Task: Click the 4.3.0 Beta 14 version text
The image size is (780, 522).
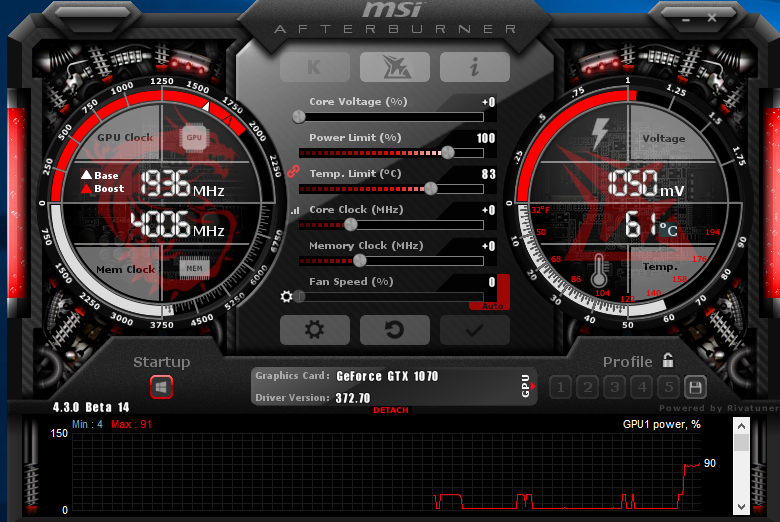Action: [x=91, y=407]
